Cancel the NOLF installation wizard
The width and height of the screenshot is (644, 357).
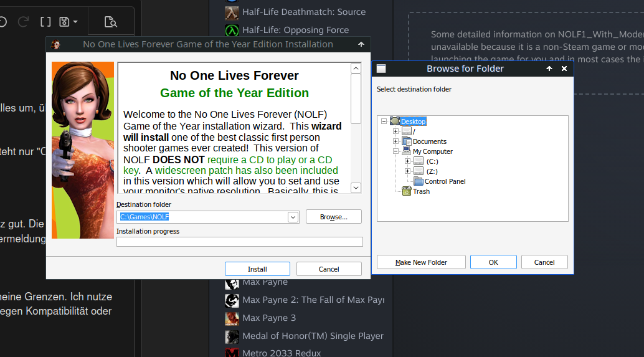pos(329,269)
